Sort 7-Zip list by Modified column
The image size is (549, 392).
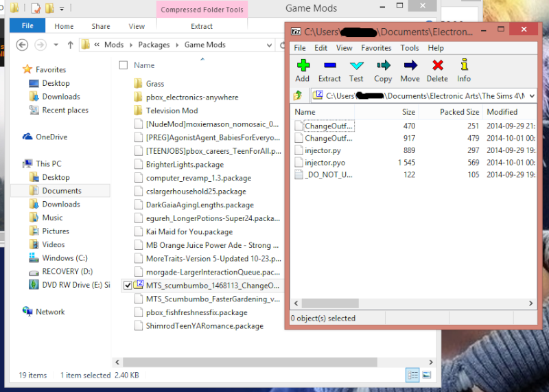coord(509,112)
